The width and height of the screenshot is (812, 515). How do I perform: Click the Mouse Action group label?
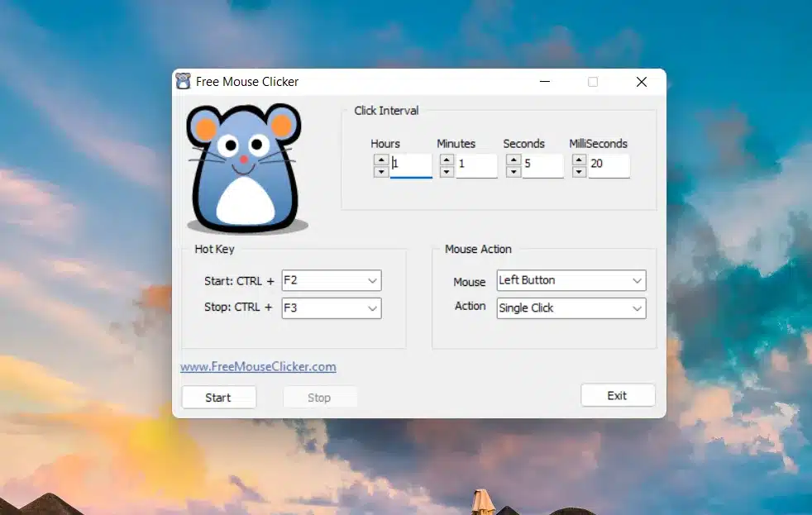point(478,249)
